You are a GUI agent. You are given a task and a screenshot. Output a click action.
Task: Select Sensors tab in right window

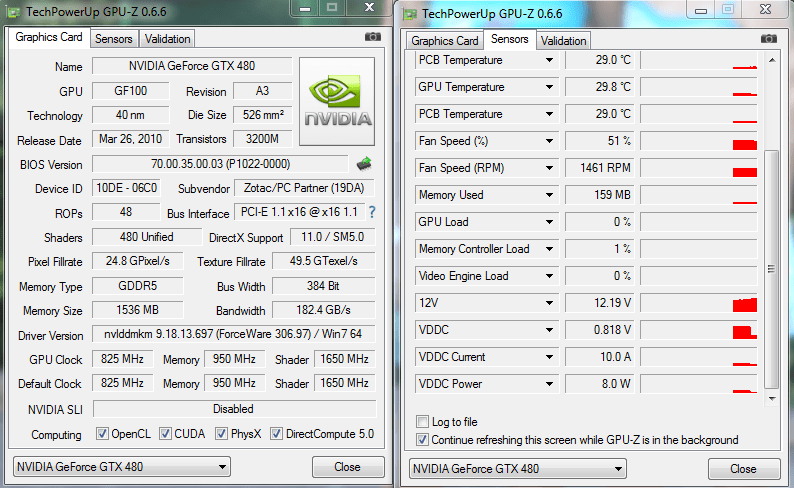(x=509, y=39)
